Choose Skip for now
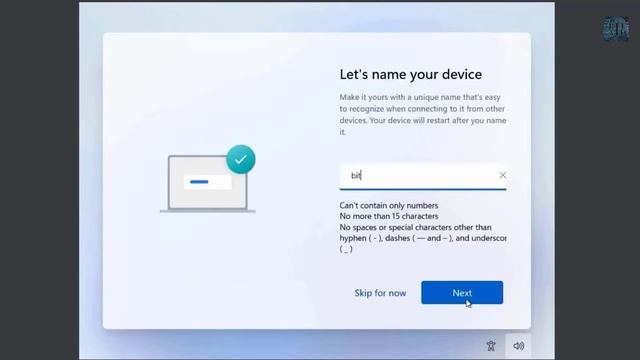The height and width of the screenshot is (360, 640). point(380,293)
